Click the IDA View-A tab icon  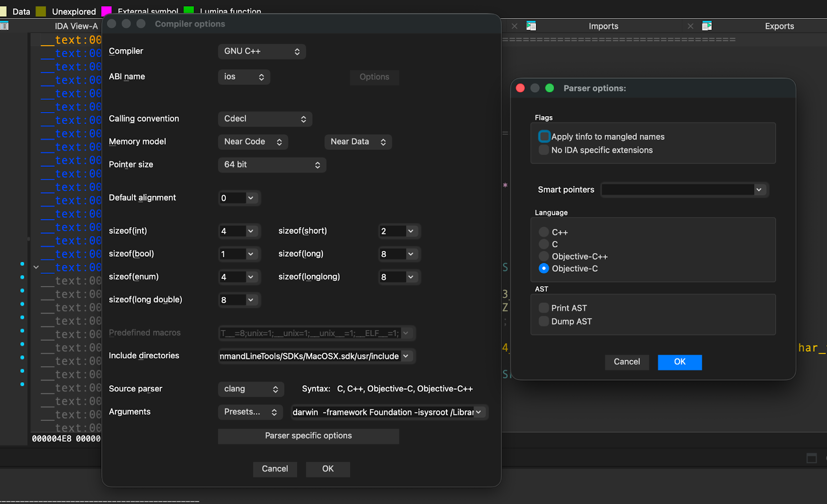(x=4, y=26)
